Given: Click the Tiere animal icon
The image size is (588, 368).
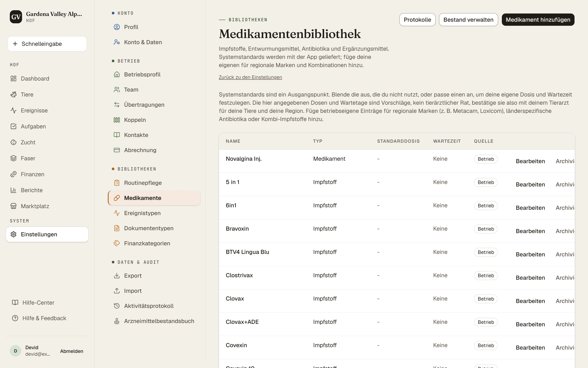Looking at the screenshot, I should click(13, 94).
